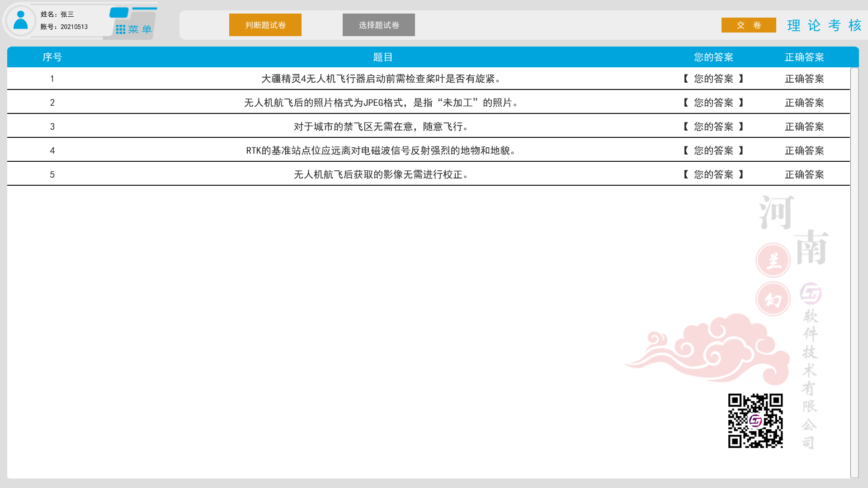The width and height of the screenshot is (868, 488).
Task: Click the 兰幻 logo watermark seal
Action: pos(773,279)
